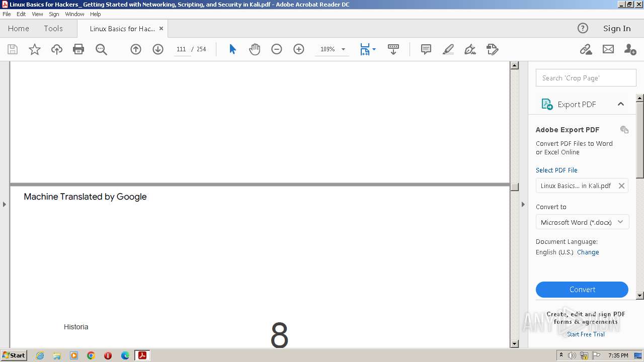Open Google Chrome from taskbar
Viewport: 644px width, 362px height.
pos(91,355)
